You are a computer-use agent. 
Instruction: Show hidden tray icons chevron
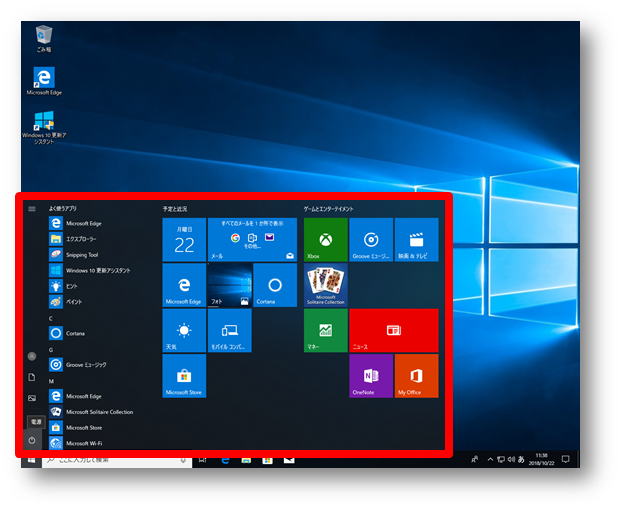tap(490, 459)
